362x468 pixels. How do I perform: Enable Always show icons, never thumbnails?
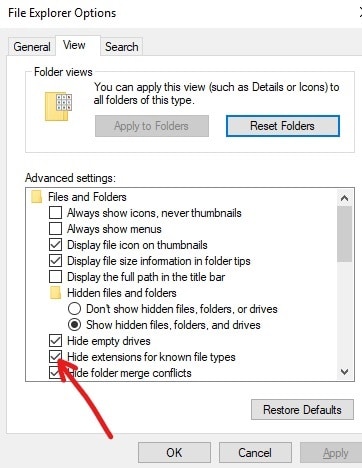point(55,213)
